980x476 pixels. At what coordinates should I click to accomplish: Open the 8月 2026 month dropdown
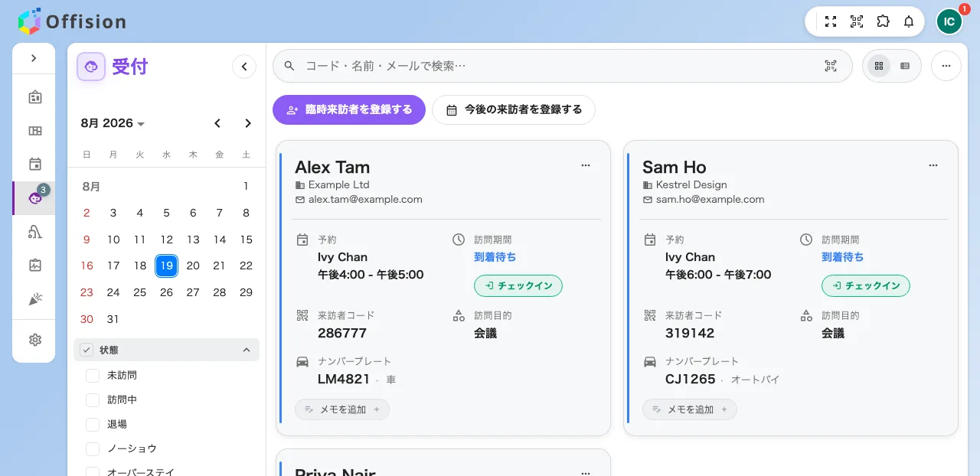point(113,123)
